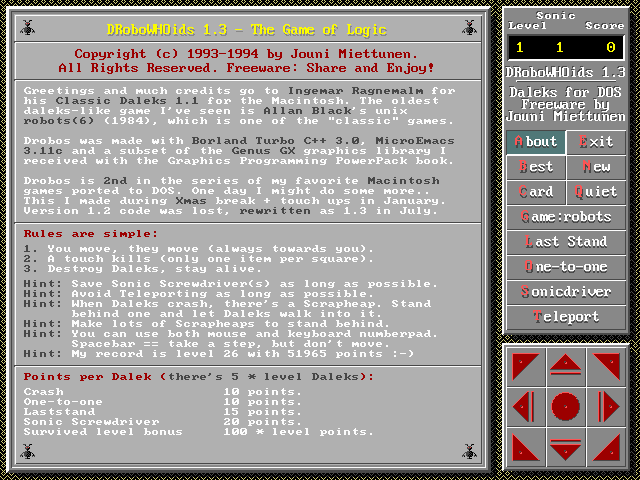Click the 'Points per Dalek' heading
The image size is (640, 480).
coord(198,377)
